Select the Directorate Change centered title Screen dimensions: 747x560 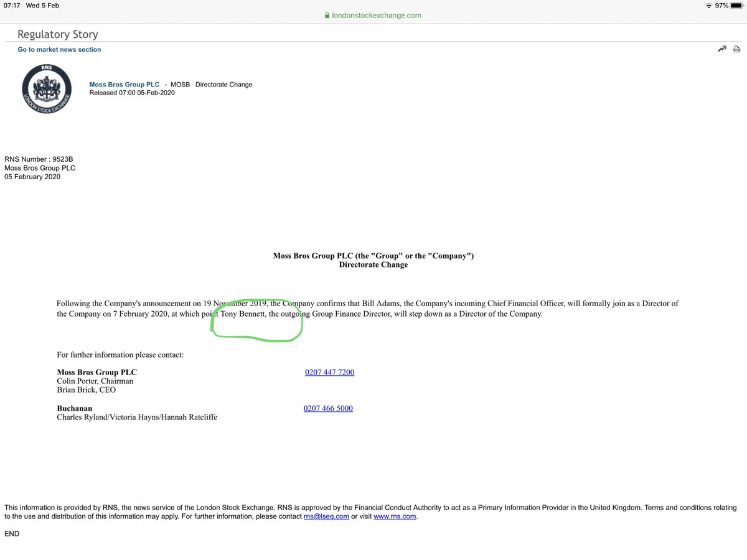pyautogui.click(x=374, y=264)
